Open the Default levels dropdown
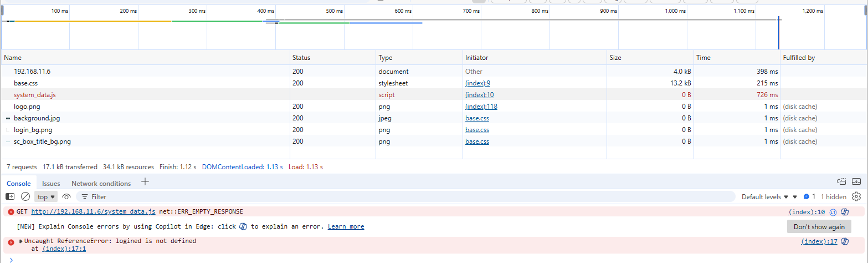This screenshot has width=868, height=263. click(x=765, y=196)
